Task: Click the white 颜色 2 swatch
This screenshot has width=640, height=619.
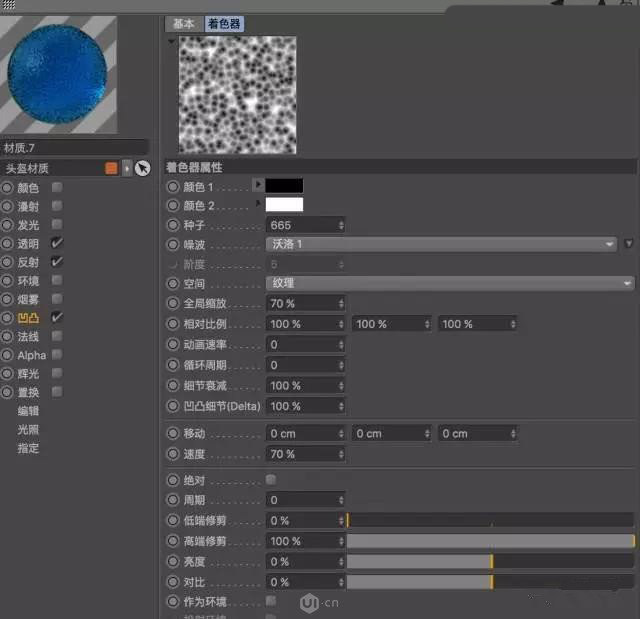Action: pos(284,204)
